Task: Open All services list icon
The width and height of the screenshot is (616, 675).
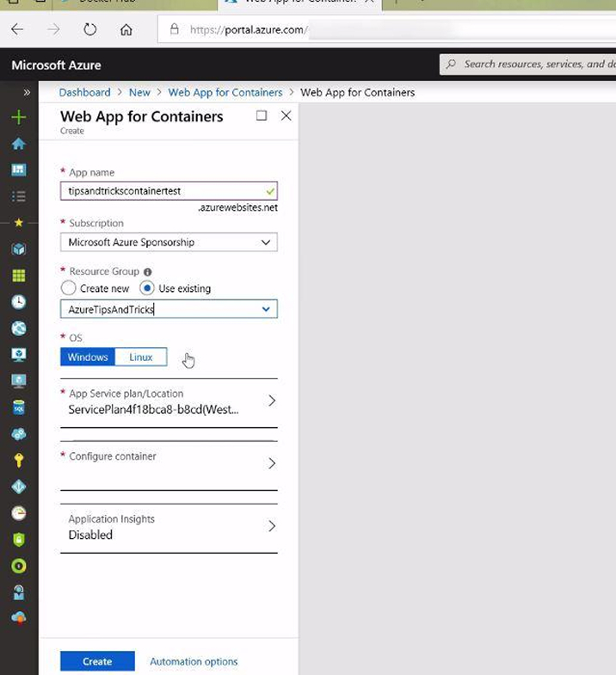Action: tap(18, 196)
